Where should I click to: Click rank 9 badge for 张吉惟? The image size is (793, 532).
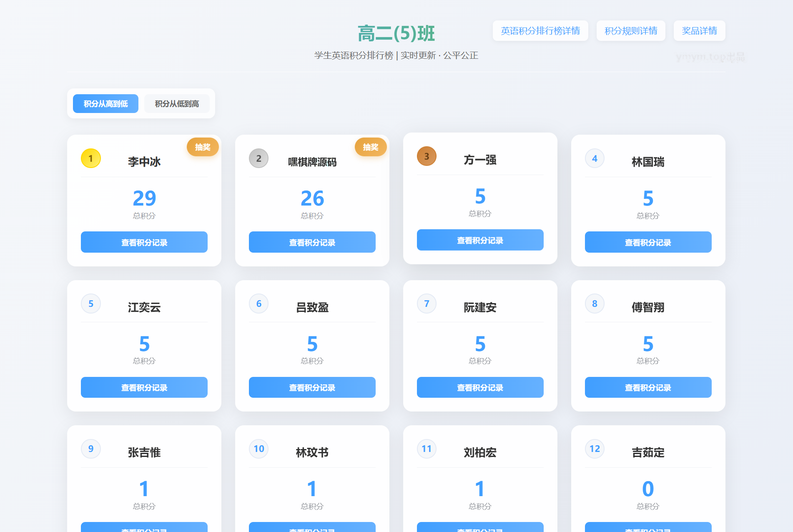pyautogui.click(x=91, y=449)
